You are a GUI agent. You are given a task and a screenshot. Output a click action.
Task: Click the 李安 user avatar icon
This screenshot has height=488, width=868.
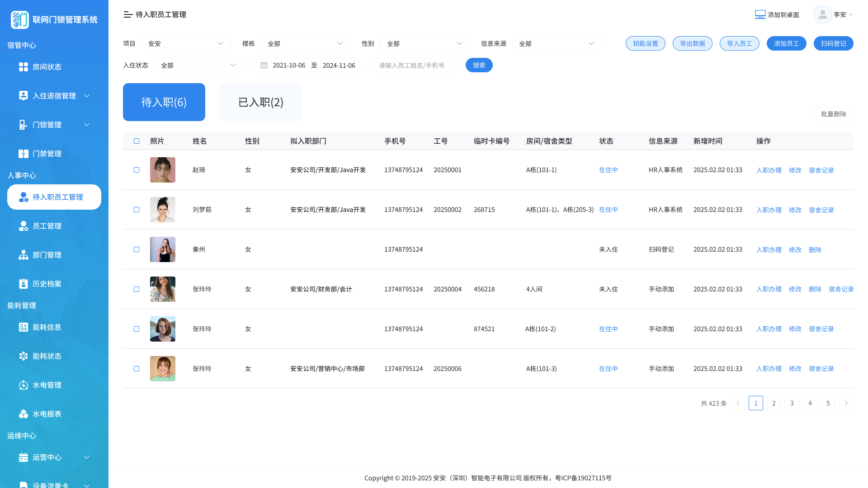(823, 14)
